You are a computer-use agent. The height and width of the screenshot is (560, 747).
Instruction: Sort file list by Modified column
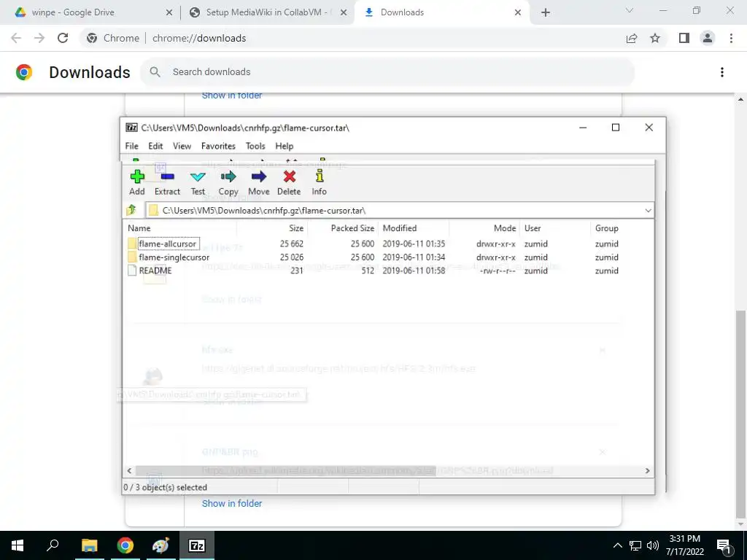click(x=414, y=228)
